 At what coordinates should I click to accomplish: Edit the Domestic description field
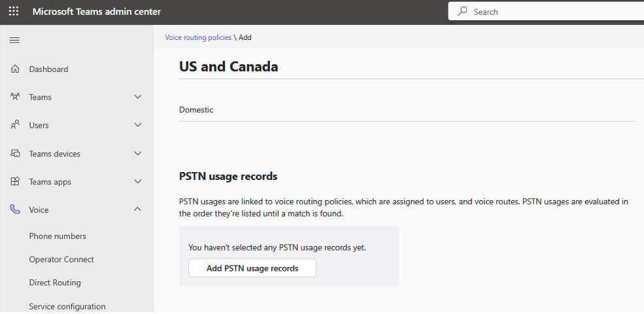click(x=407, y=110)
